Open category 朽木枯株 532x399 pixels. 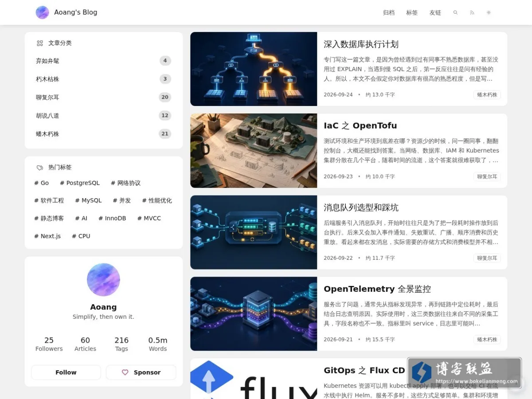click(103, 79)
